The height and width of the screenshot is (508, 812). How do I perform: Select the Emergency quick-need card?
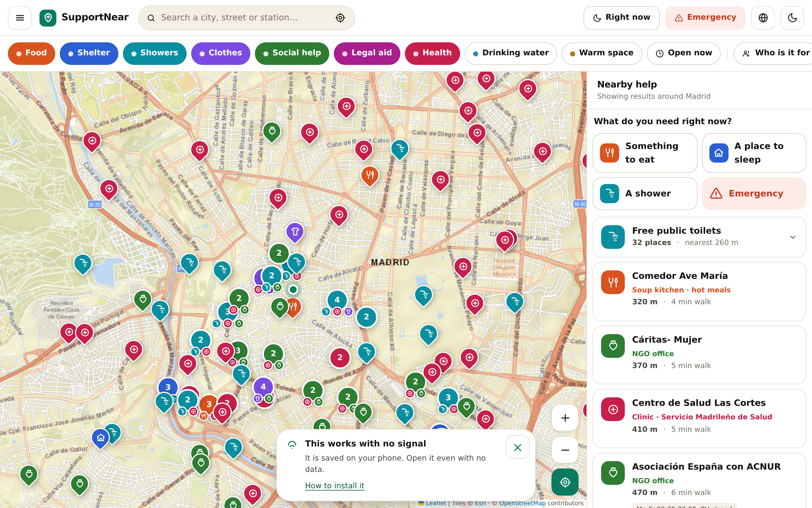coord(754,194)
